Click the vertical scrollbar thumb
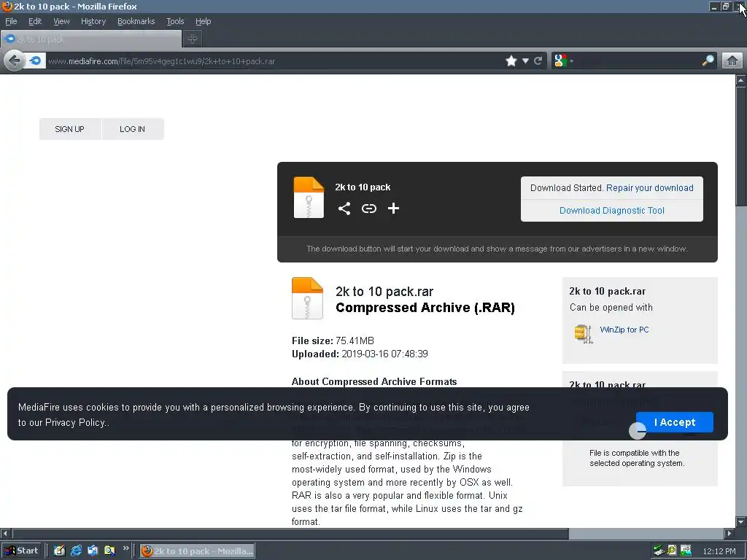The image size is (747, 560). 741,146
